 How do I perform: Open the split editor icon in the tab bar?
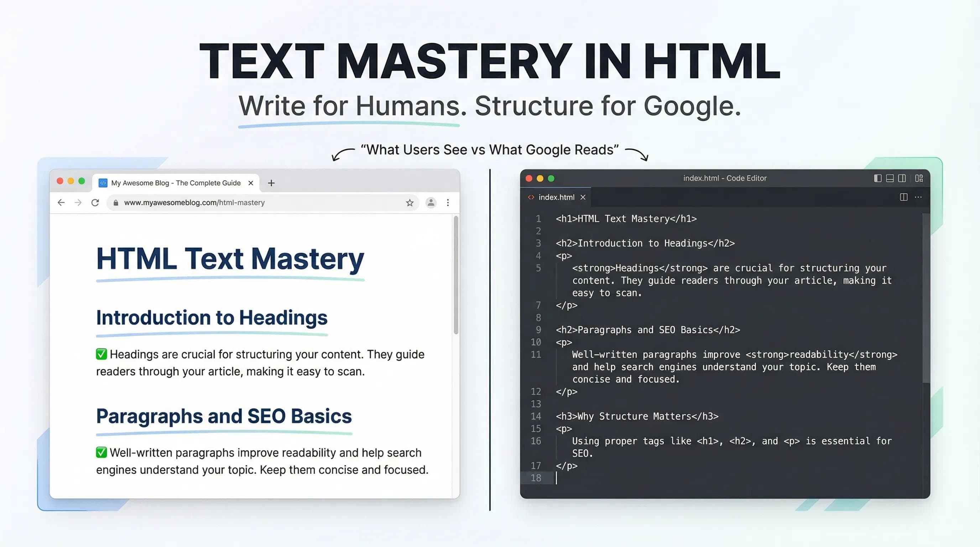[904, 197]
